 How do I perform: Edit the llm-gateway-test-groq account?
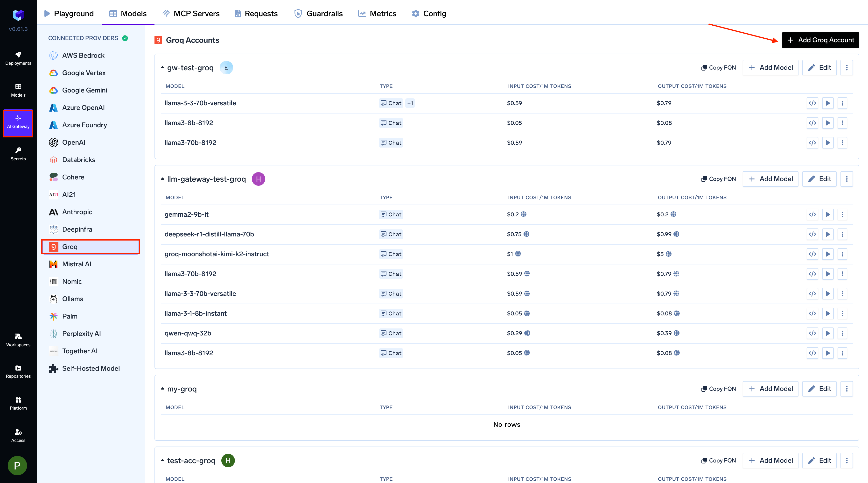819,179
